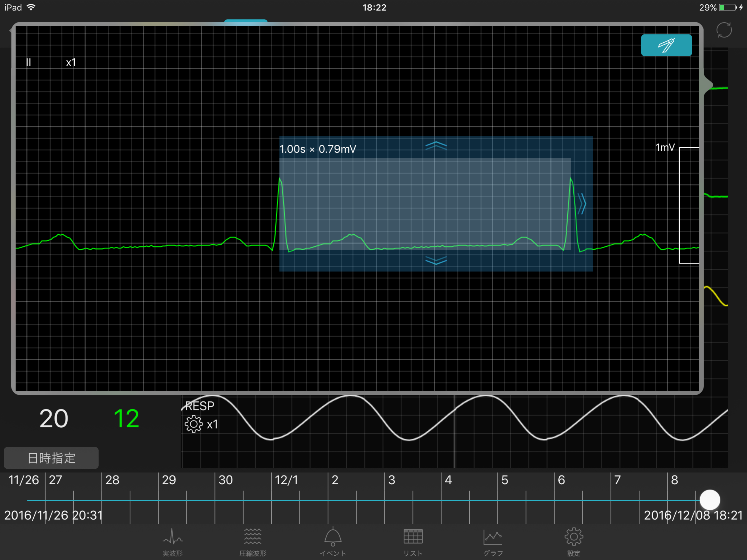Tap the ECG x1 gain label
This screenshot has height=560, width=747.
click(x=71, y=63)
